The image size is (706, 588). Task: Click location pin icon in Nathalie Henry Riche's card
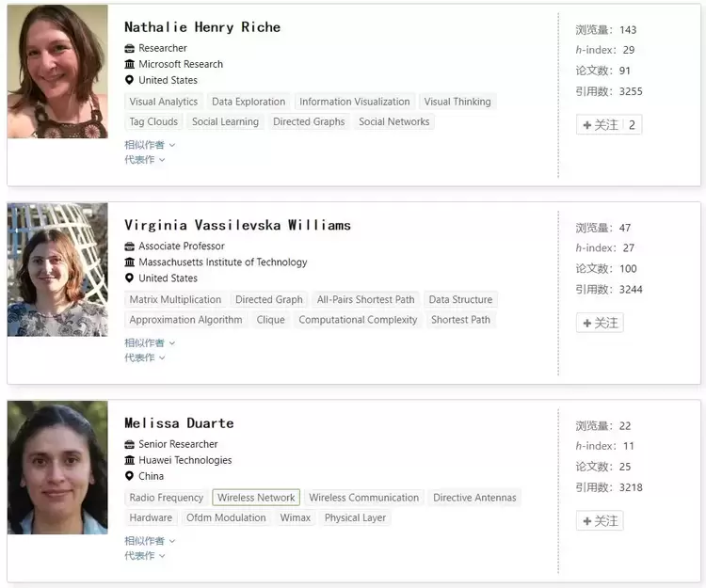130,80
